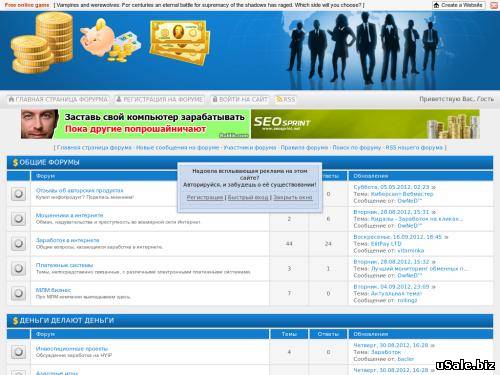Click the house icon before Главная страница форума
Image resolution: width=500 pixels, height=375 pixels.
[x=11, y=99]
